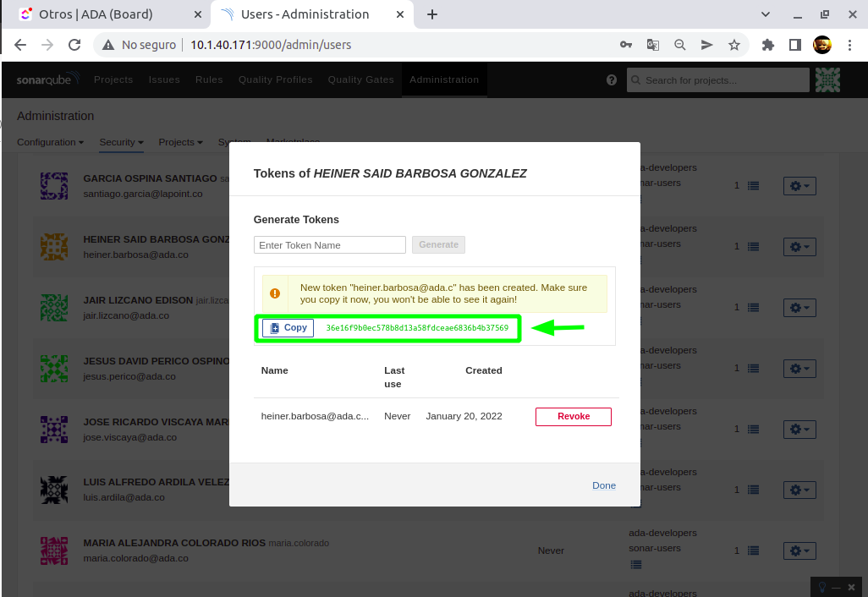The width and height of the screenshot is (868, 597).
Task: Click the Copy token button
Action: click(288, 328)
